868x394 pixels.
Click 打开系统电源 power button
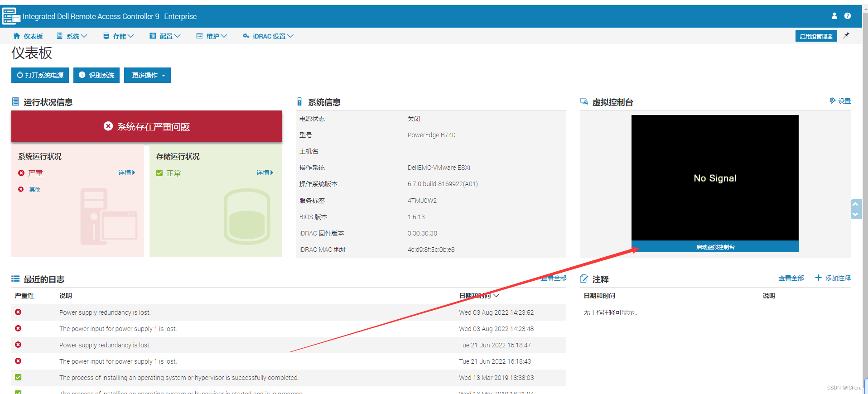pyautogui.click(x=40, y=75)
